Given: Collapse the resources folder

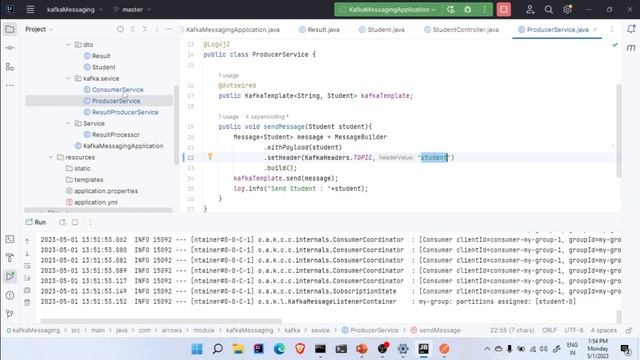Looking at the screenshot, I should click(51, 157).
